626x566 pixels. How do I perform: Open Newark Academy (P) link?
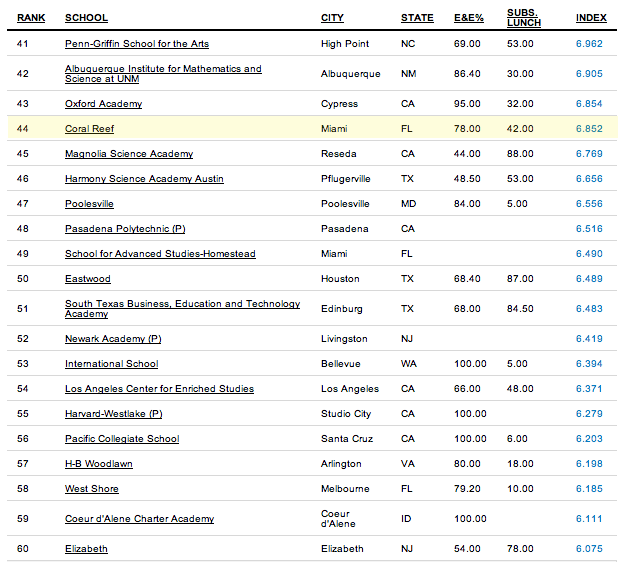[113, 339]
